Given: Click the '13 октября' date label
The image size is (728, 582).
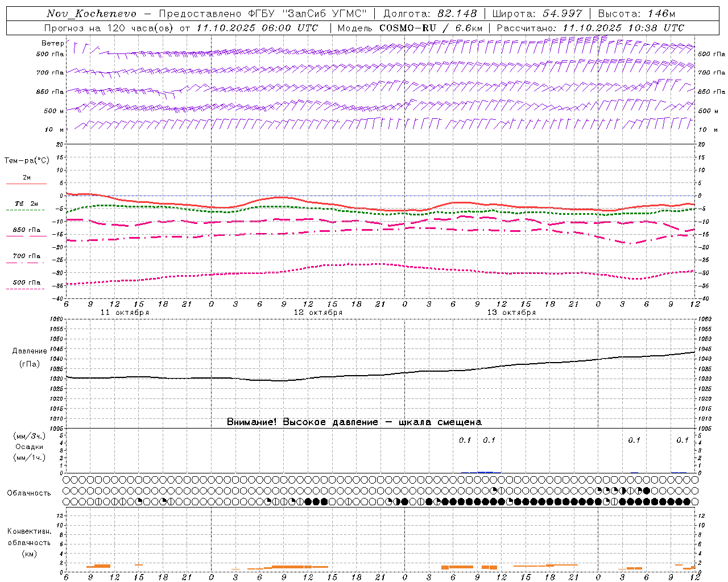Looking at the screenshot, I should (511, 313).
